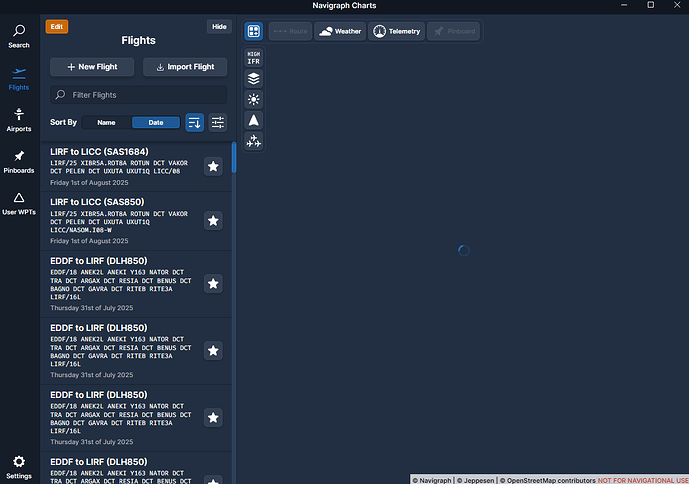This screenshot has height=484, width=689.
Task: Click the Navigraph attribution link
Action: point(432,480)
